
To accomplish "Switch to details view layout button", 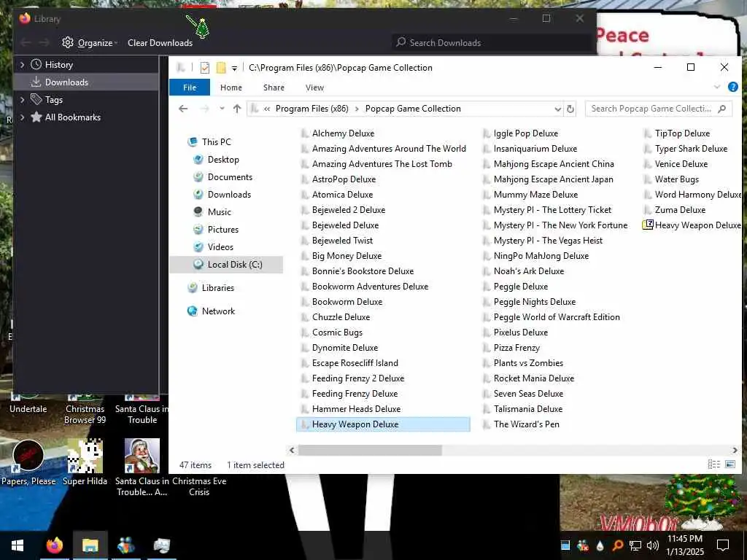I will pyautogui.click(x=713, y=464).
